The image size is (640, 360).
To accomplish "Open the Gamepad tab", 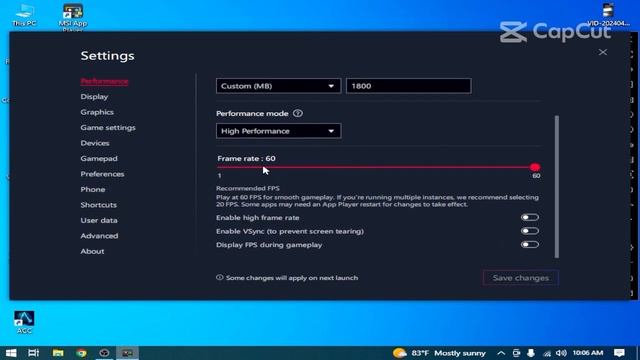I will click(x=99, y=159).
